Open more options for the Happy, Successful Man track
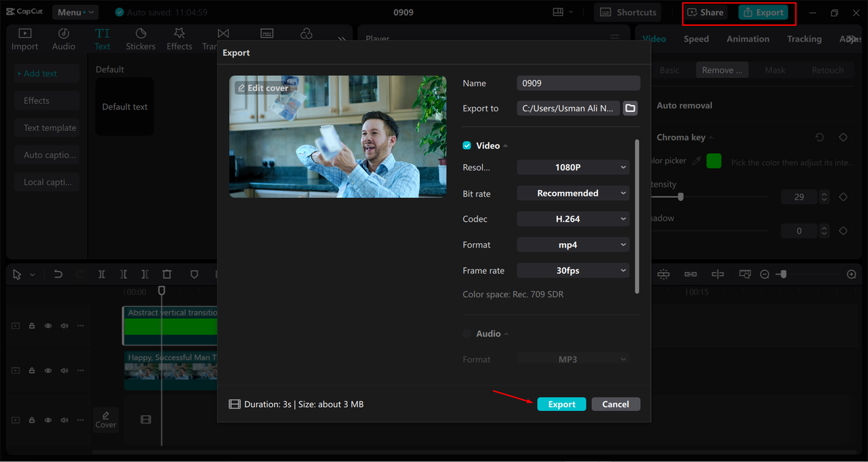 tap(81, 370)
